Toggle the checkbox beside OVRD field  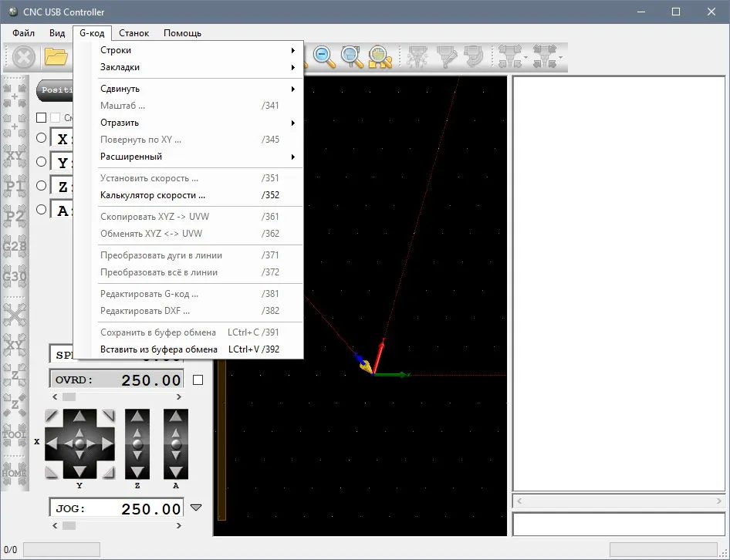198,380
